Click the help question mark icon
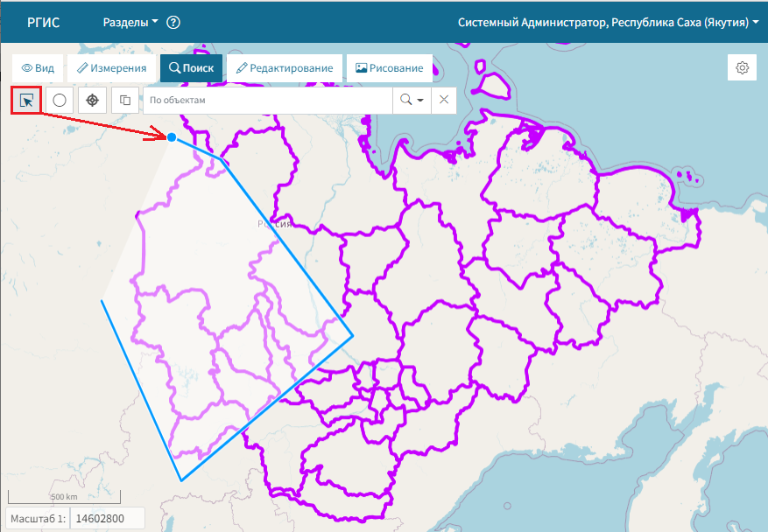Image resolution: width=768 pixels, height=532 pixels. click(x=173, y=23)
